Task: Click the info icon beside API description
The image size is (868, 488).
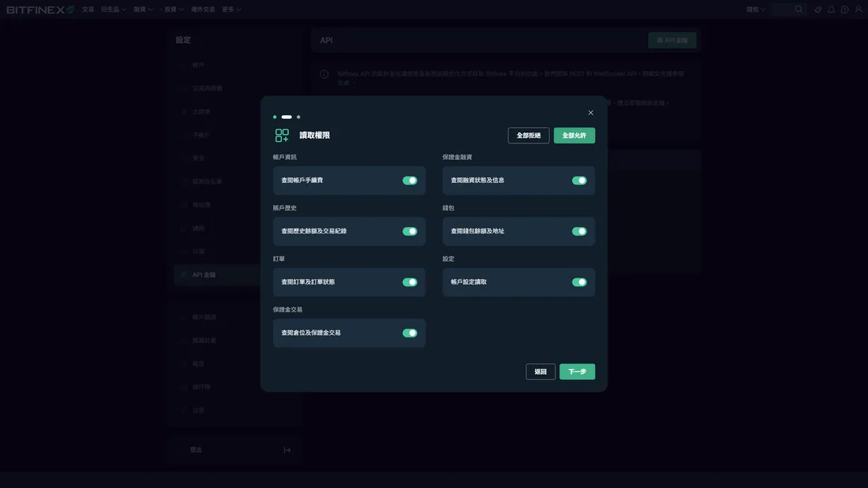Action: coord(324,74)
